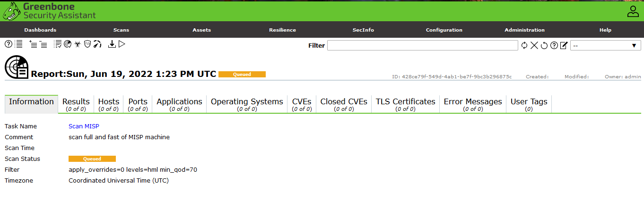Click the TLS certificates shield icon
Screen dimensions: 644x201
[87, 44]
